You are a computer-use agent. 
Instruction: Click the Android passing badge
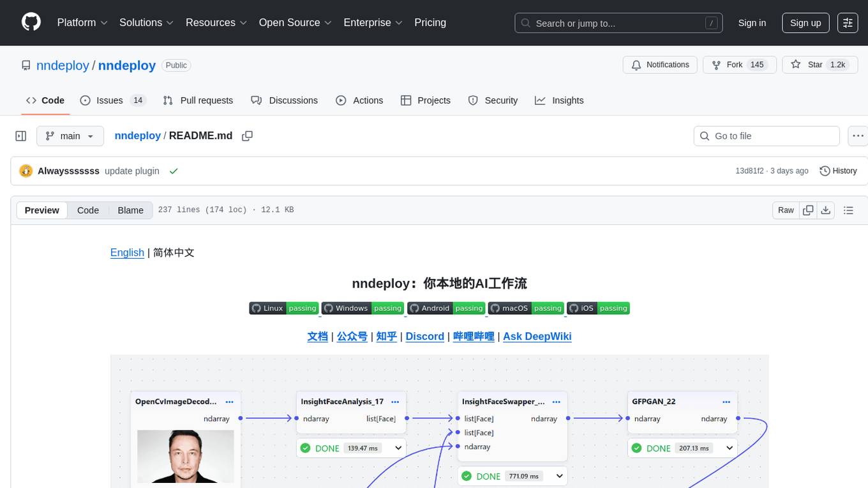point(446,308)
